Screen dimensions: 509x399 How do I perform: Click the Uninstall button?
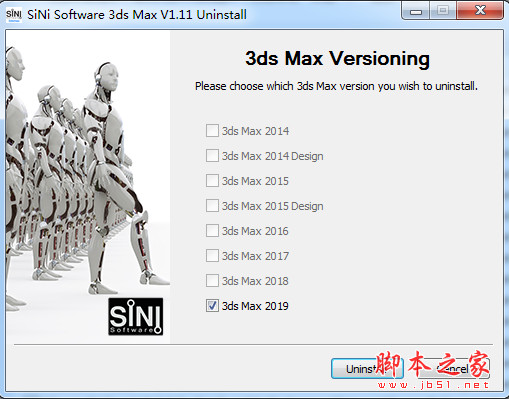click(367, 369)
